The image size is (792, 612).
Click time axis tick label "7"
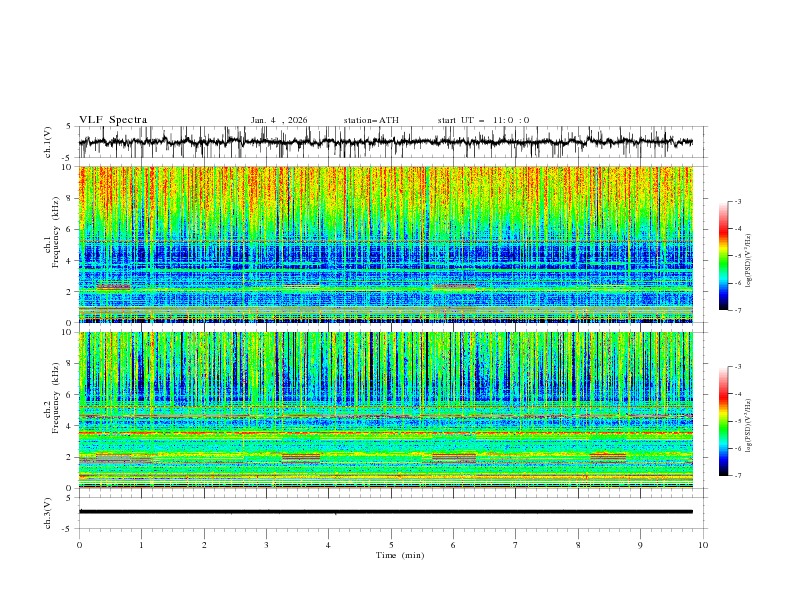coord(516,545)
